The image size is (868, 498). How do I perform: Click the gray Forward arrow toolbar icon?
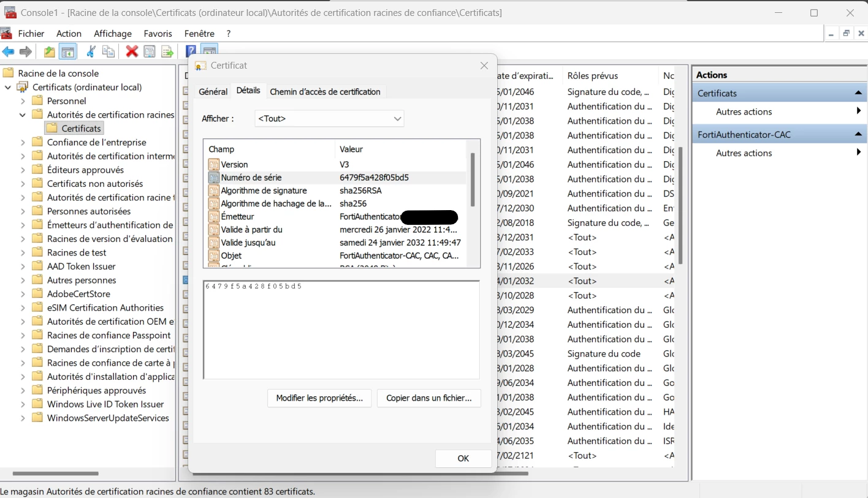pyautogui.click(x=26, y=52)
